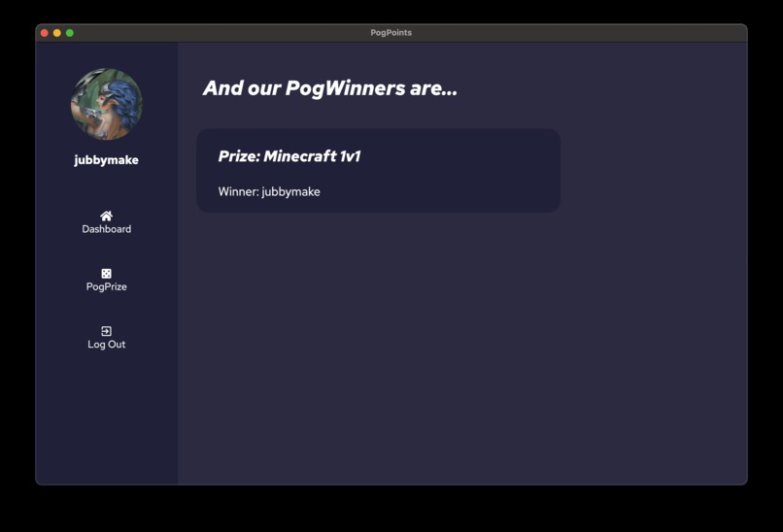Viewport: 783px width, 532px height.
Task: Open the Dashboard page label
Action: click(106, 229)
